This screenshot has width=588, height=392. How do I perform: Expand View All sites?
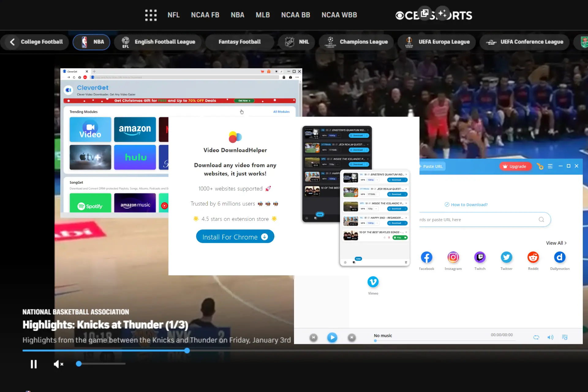pos(556,243)
